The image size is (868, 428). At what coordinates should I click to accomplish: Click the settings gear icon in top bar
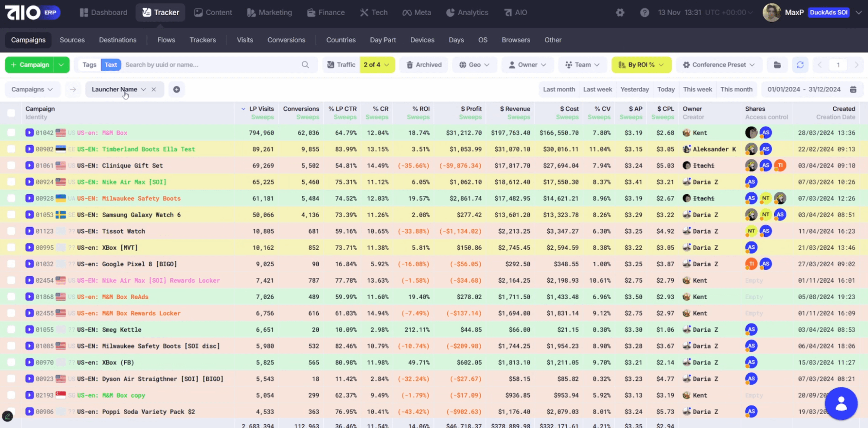(620, 13)
